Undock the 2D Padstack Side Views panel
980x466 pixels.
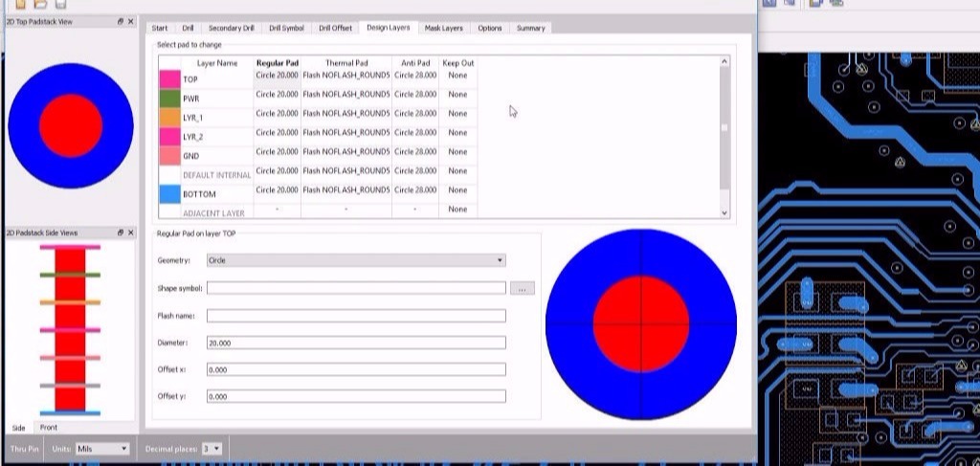[x=121, y=233]
